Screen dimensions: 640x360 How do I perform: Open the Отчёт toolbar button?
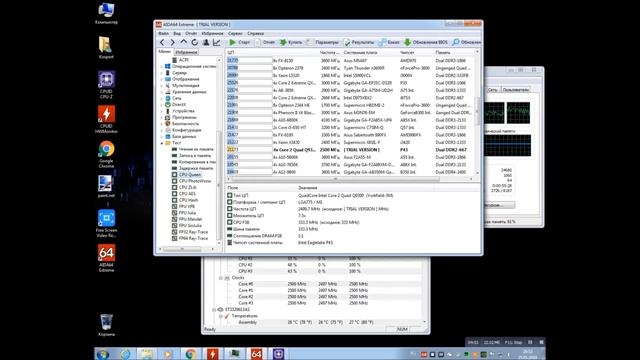[x=265, y=42]
